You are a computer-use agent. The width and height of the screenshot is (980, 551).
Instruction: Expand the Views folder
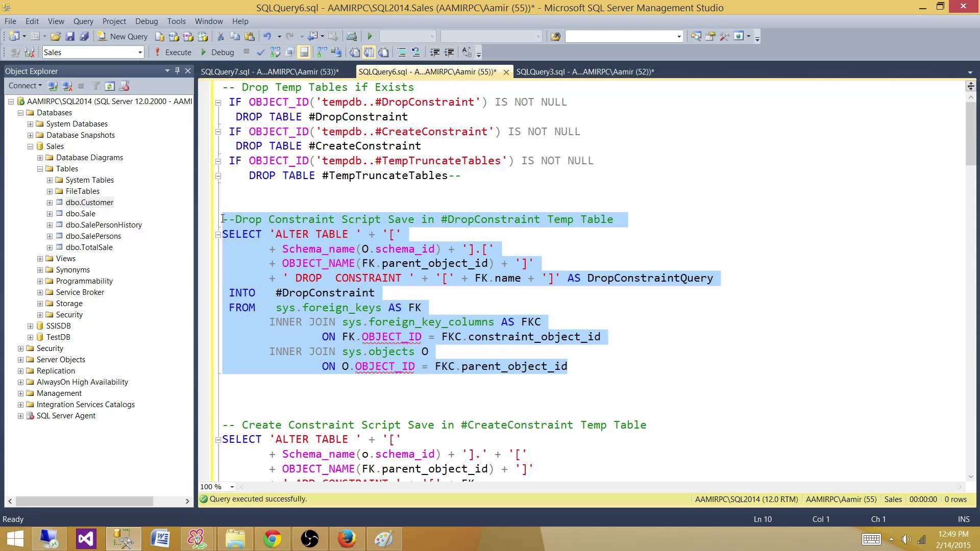point(40,259)
